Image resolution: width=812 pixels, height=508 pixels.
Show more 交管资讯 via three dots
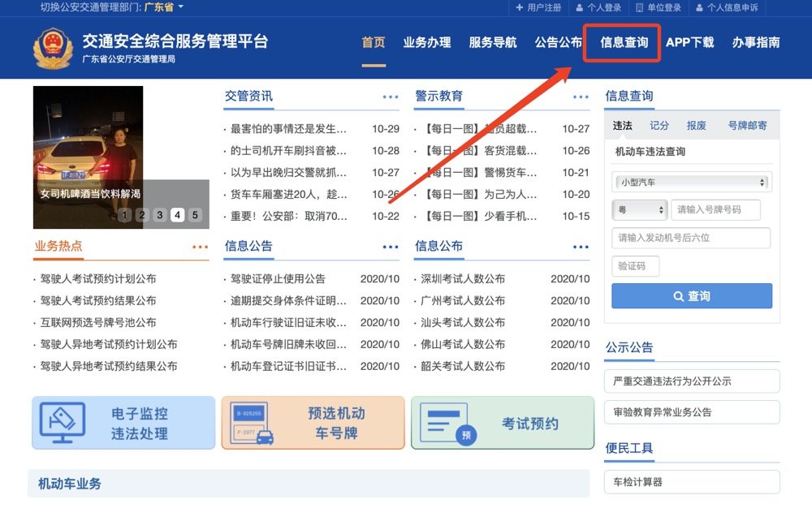pyautogui.click(x=391, y=97)
